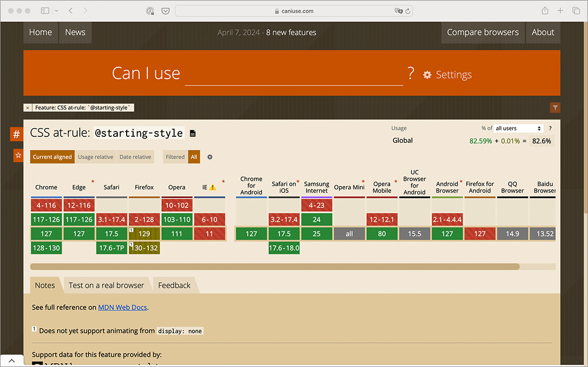Open the filter funnel icon
This screenshot has width=588, height=367.
click(x=555, y=108)
